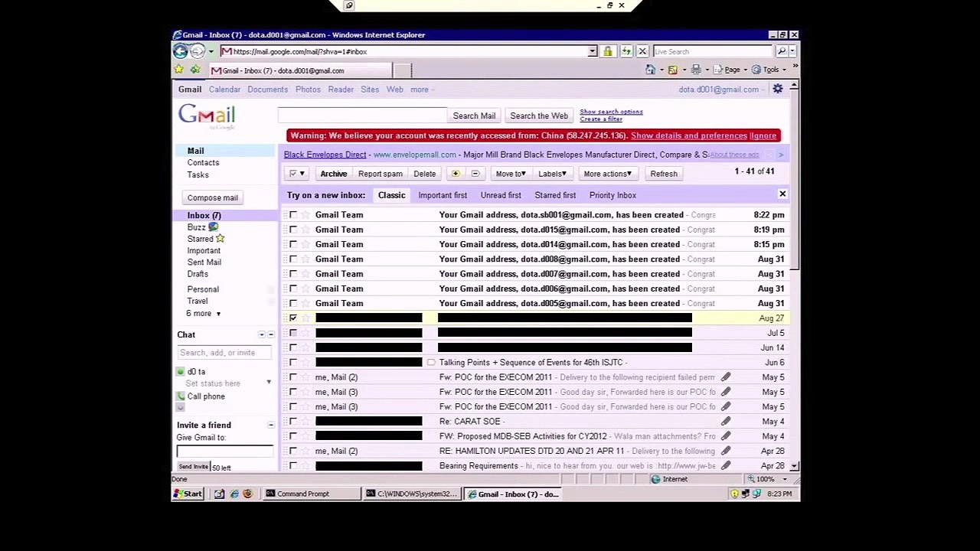This screenshot has width=980, height=551.
Task: Select the Important first inbox tab
Action: click(x=443, y=195)
